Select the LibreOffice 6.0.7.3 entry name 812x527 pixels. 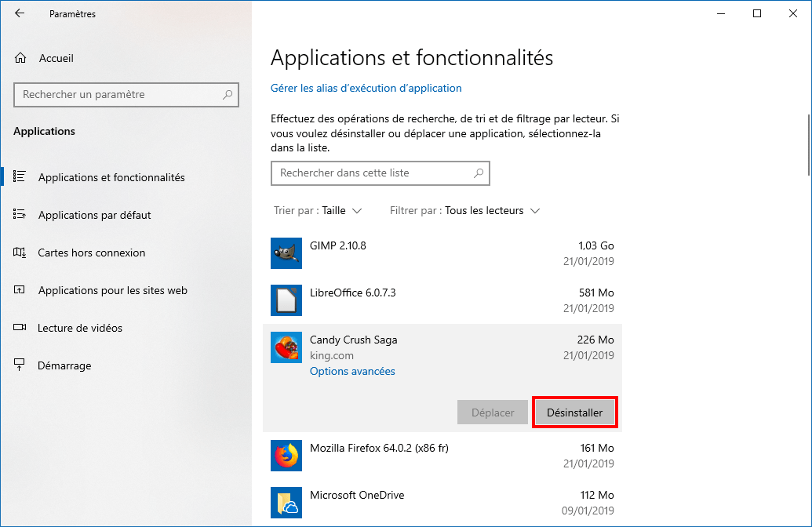click(x=353, y=293)
